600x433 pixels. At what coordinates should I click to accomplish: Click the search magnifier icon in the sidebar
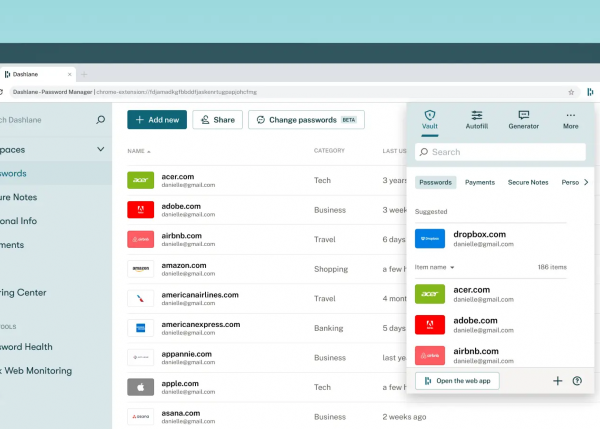101,120
